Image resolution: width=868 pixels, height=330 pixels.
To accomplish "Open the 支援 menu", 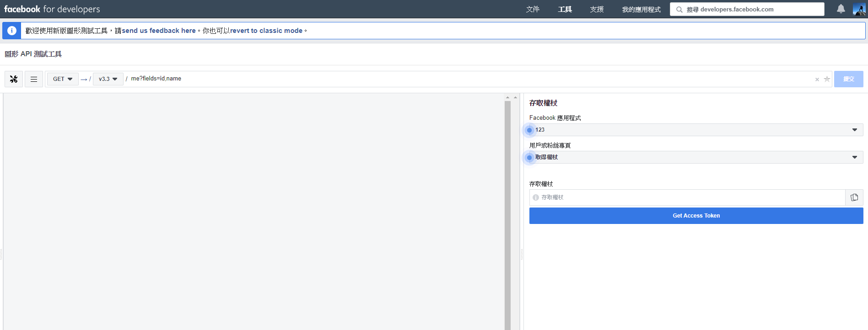I will (597, 9).
